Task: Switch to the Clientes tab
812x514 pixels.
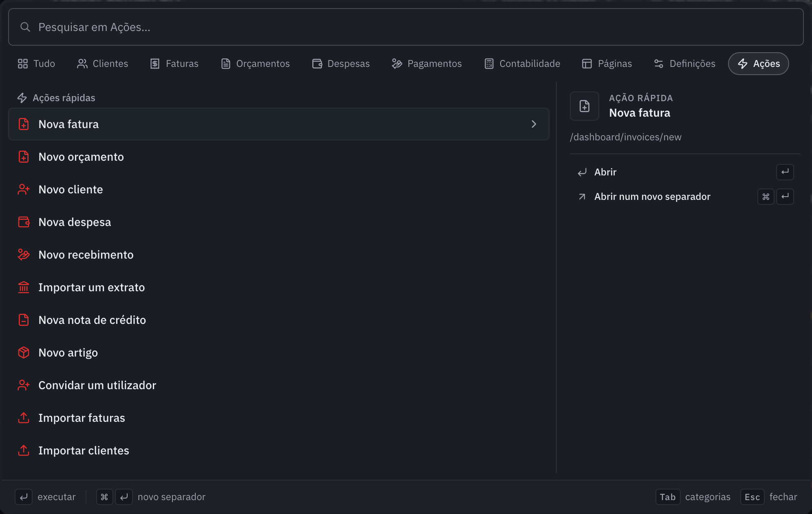Action: [x=102, y=64]
